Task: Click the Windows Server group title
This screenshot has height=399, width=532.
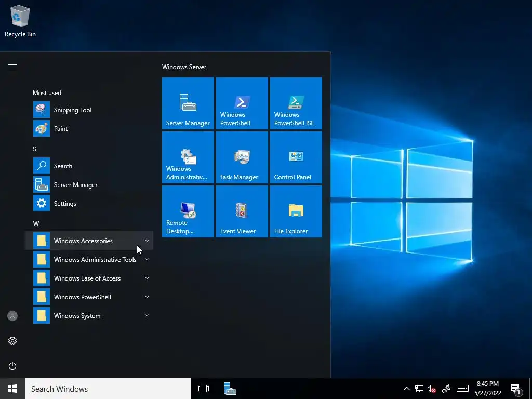Action: (x=184, y=67)
